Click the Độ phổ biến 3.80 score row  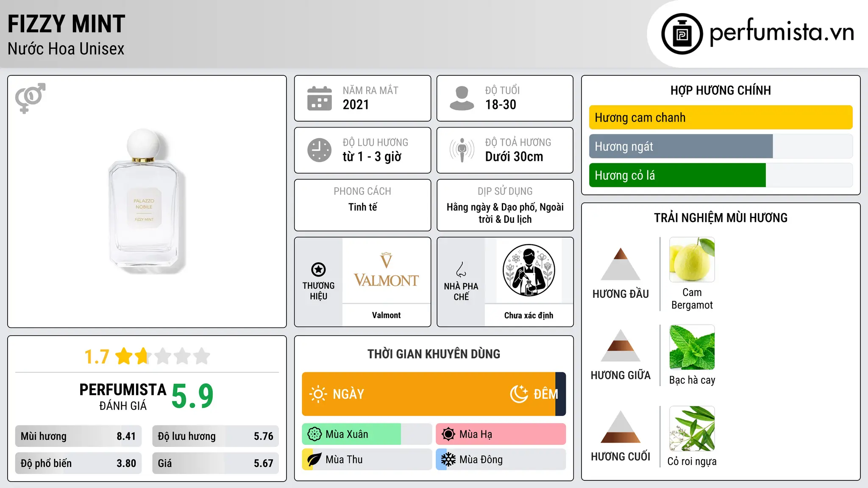coord(78,463)
